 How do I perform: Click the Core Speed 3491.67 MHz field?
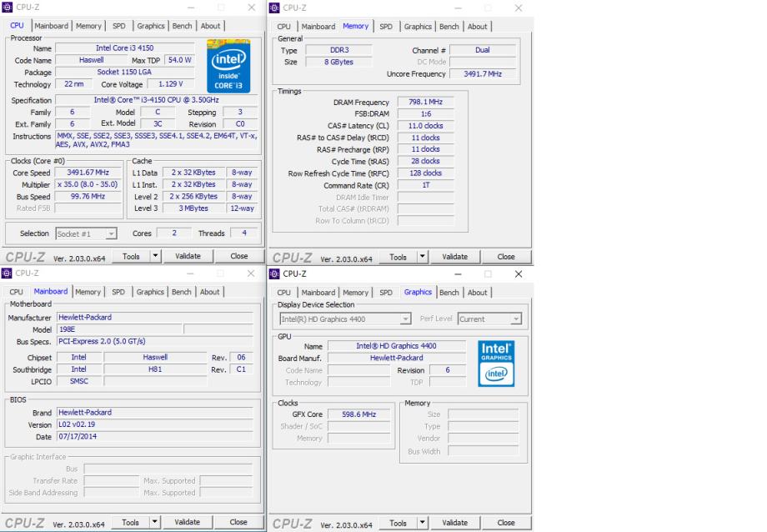click(x=88, y=173)
